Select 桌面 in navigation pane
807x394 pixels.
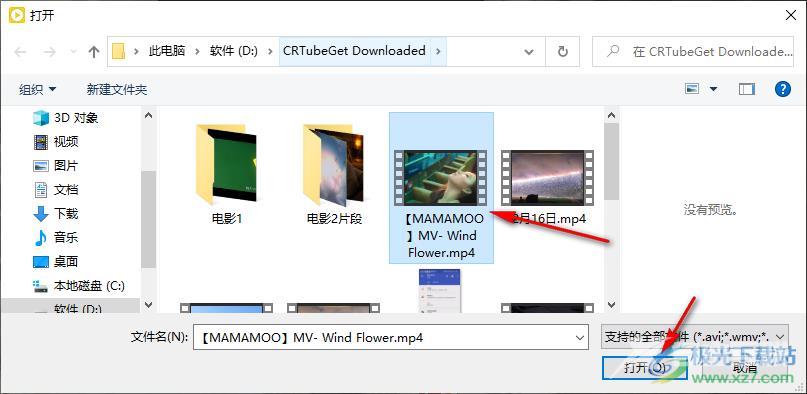click(57, 261)
